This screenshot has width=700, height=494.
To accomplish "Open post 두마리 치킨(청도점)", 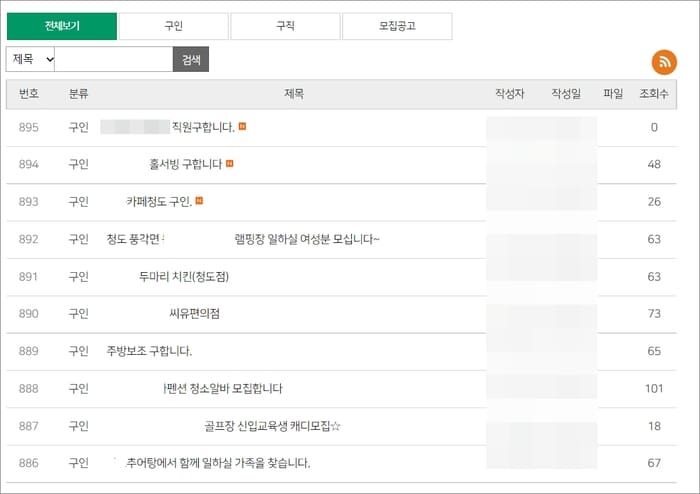I will pyautogui.click(x=184, y=277).
